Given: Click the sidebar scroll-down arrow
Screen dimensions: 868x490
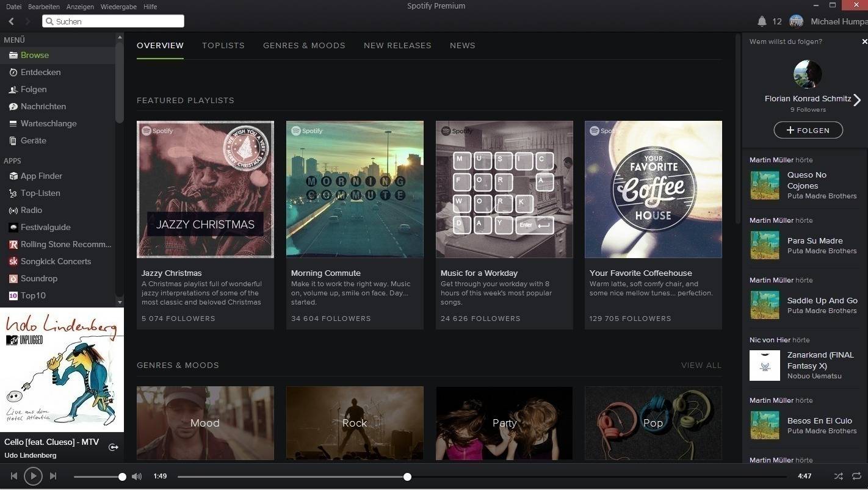Looking at the screenshot, I should [x=120, y=302].
